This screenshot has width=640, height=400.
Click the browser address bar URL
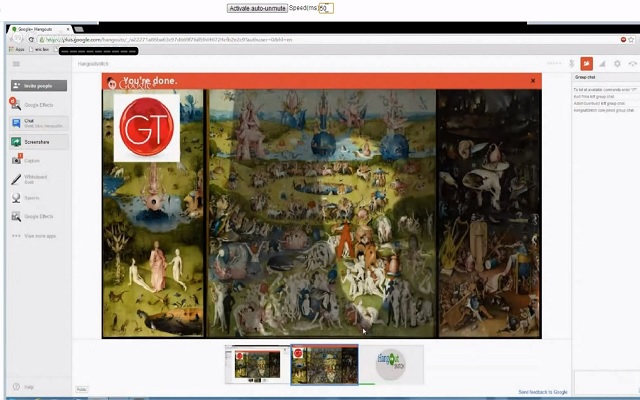pos(168,40)
